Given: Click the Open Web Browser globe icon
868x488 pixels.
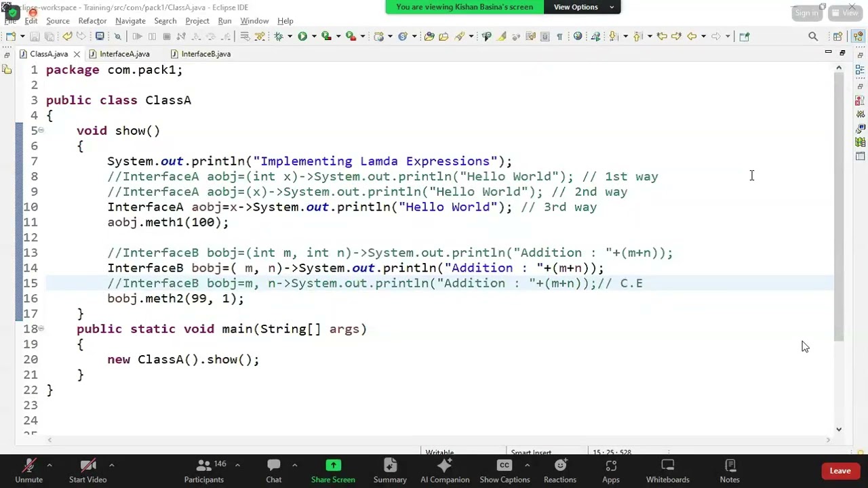Looking at the screenshot, I should [578, 36].
